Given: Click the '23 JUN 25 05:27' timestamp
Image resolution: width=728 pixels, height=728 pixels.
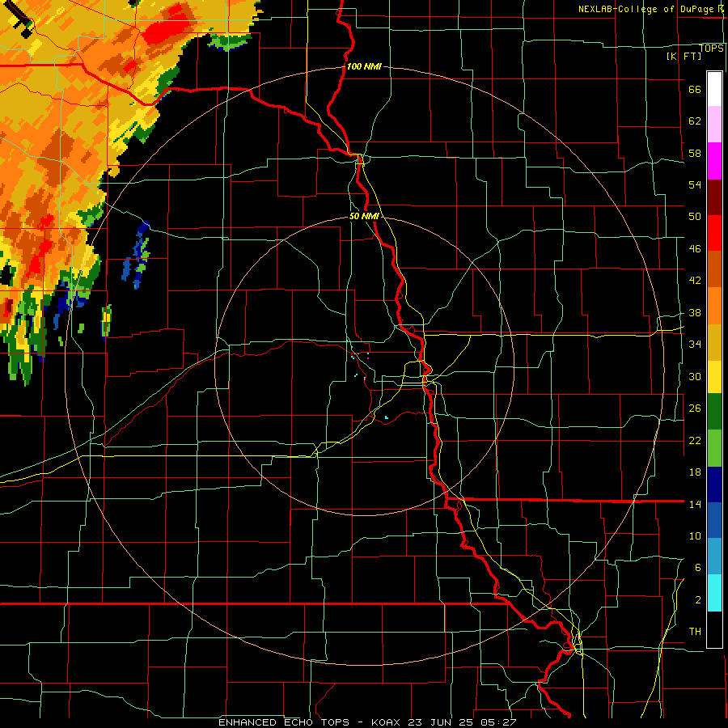Looking at the screenshot, I should pyautogui.click(x=462, y=722).
